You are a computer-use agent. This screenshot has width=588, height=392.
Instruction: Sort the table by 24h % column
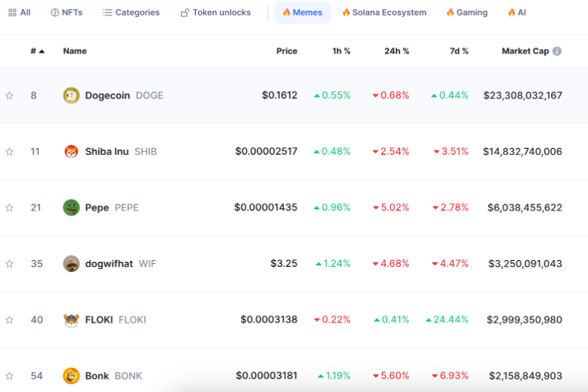(396, 51)
